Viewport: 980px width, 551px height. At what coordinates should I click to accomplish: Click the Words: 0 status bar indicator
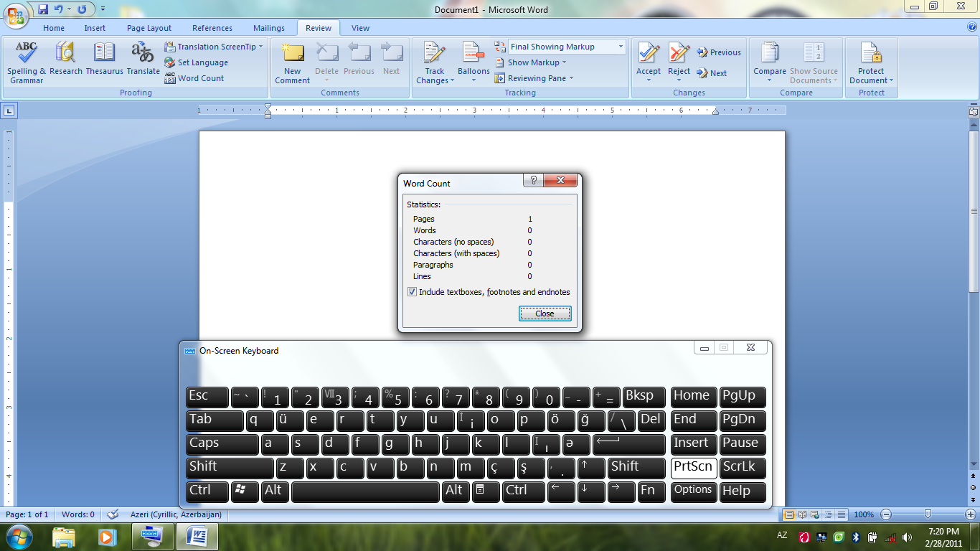[78, 514]
